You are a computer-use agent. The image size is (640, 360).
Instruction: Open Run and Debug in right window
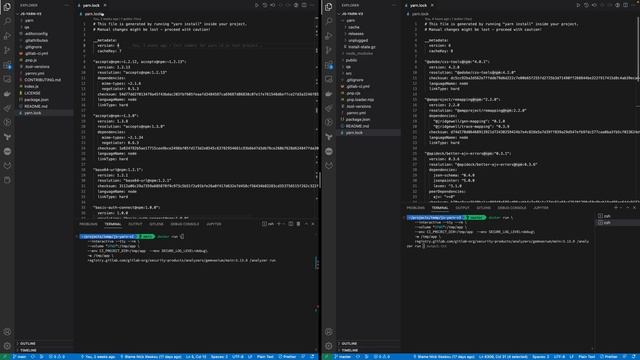click(329, 36)
